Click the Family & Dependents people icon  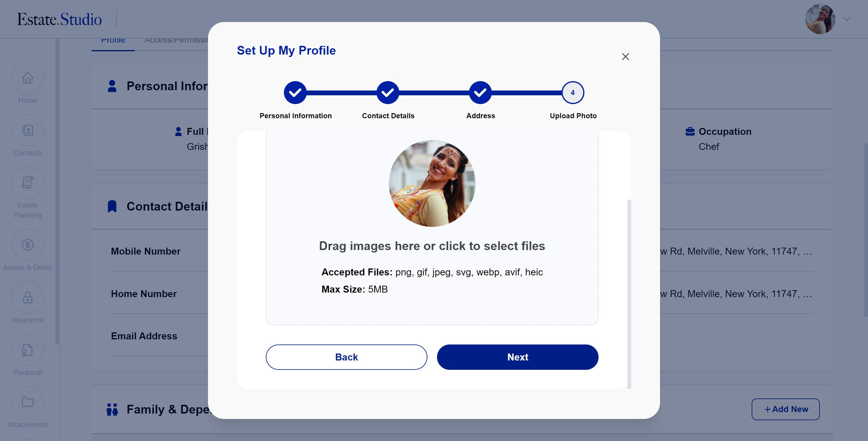point(112,410)
